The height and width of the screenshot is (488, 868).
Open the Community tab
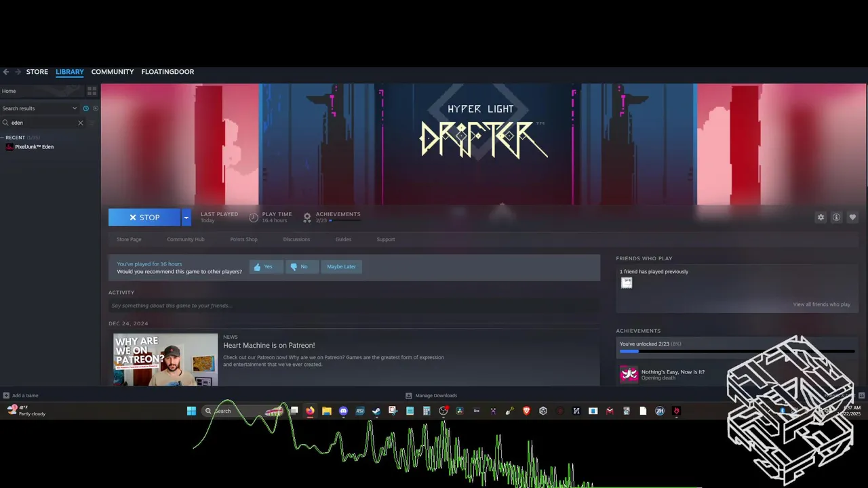click(x=113, y=72)
